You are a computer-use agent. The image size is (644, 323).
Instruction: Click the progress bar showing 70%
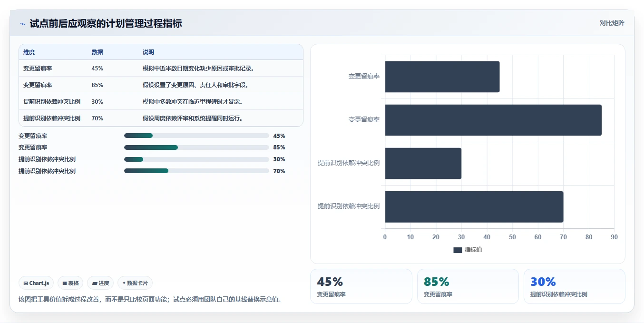196,171
